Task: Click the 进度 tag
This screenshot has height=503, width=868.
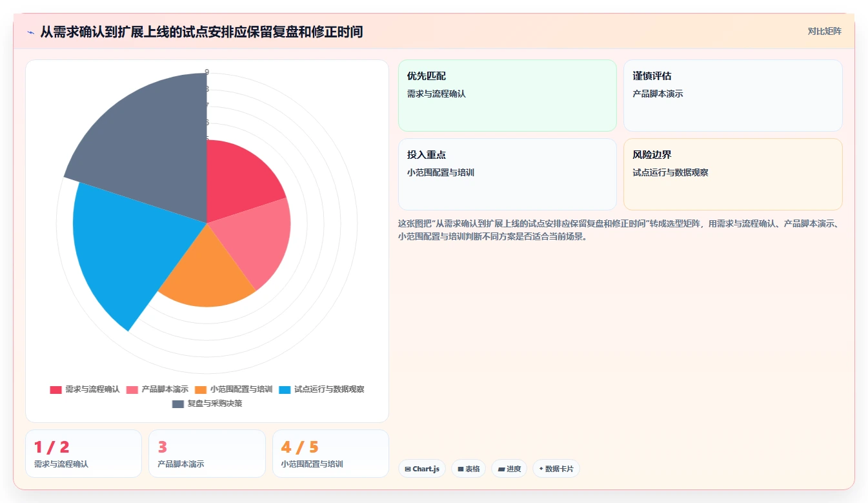Action: point(509,469)
